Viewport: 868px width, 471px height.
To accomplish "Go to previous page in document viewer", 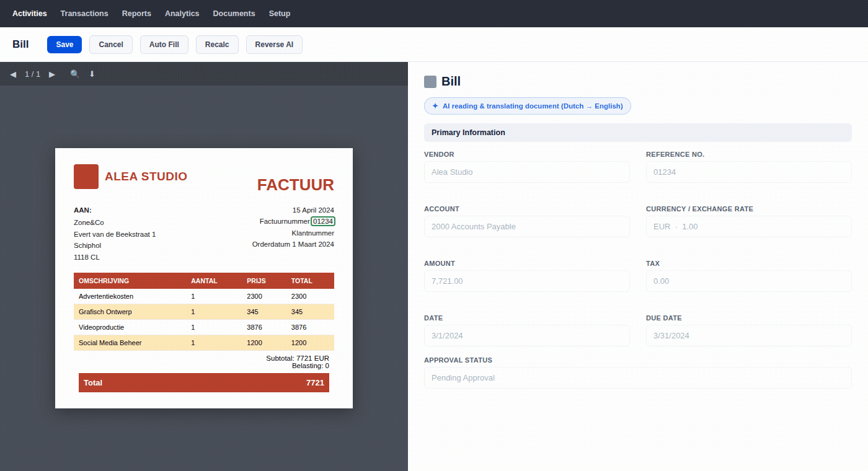I will tap(13, 74).
